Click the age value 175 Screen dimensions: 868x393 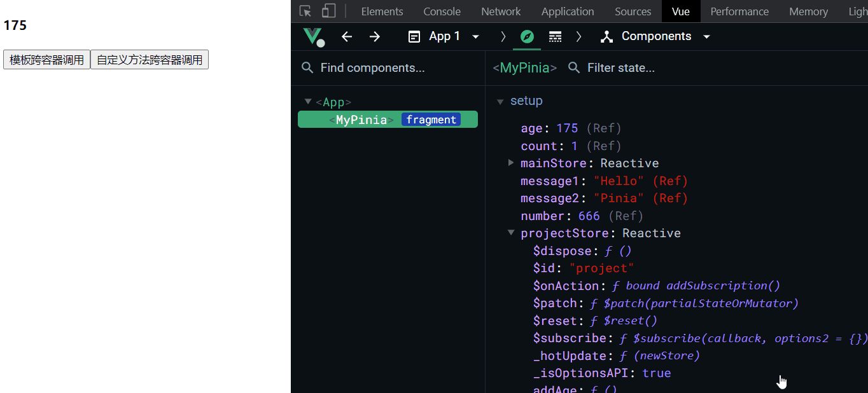click(567, 128)
